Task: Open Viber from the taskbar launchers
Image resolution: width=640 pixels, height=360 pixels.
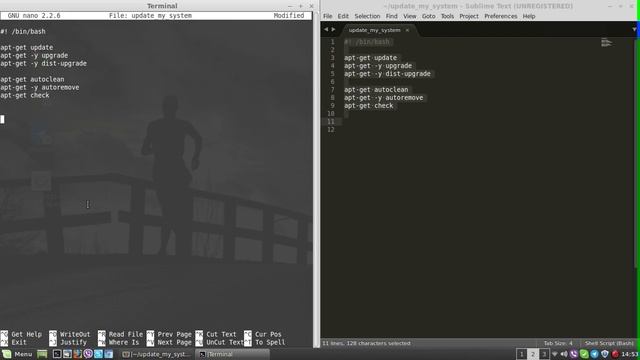Action: [x=88, y=354]
